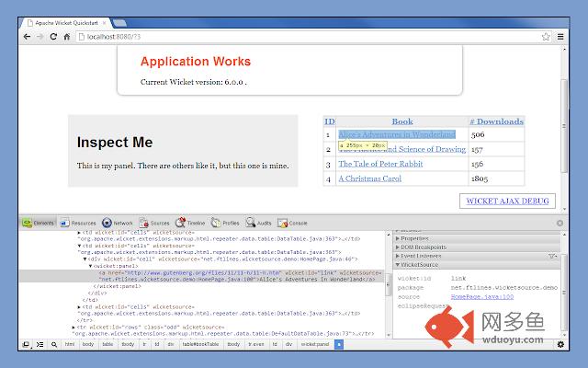Select table#bookTable in the breadcrumb bar
Viewport: 588px width, 368px height.
[199, 344]
